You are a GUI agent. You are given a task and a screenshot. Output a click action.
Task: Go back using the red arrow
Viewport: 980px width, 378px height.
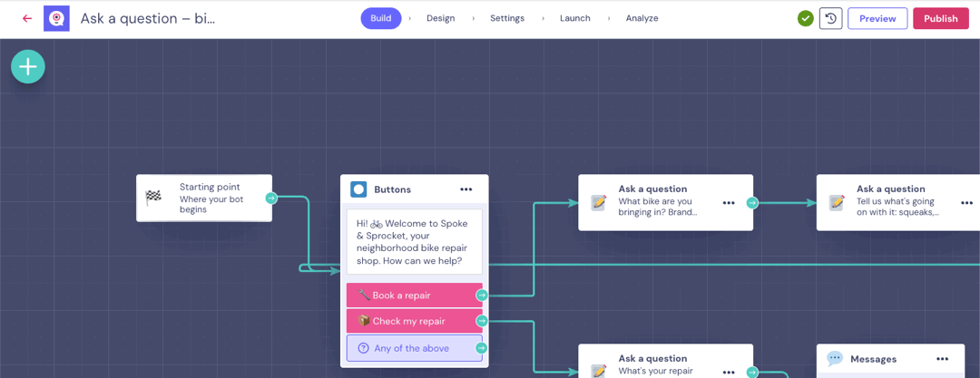(27, 18)
